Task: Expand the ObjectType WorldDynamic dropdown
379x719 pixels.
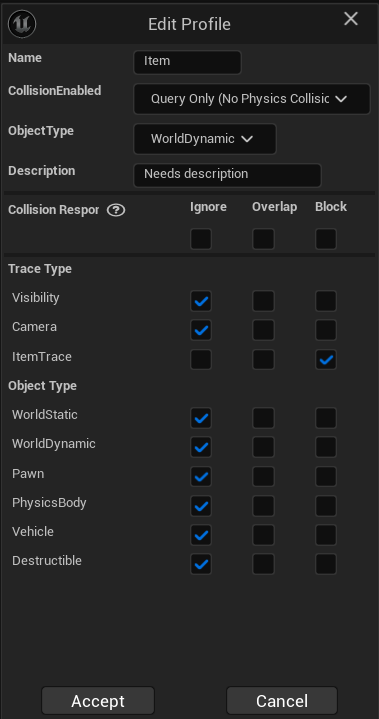Action: (x=205, y=139)
